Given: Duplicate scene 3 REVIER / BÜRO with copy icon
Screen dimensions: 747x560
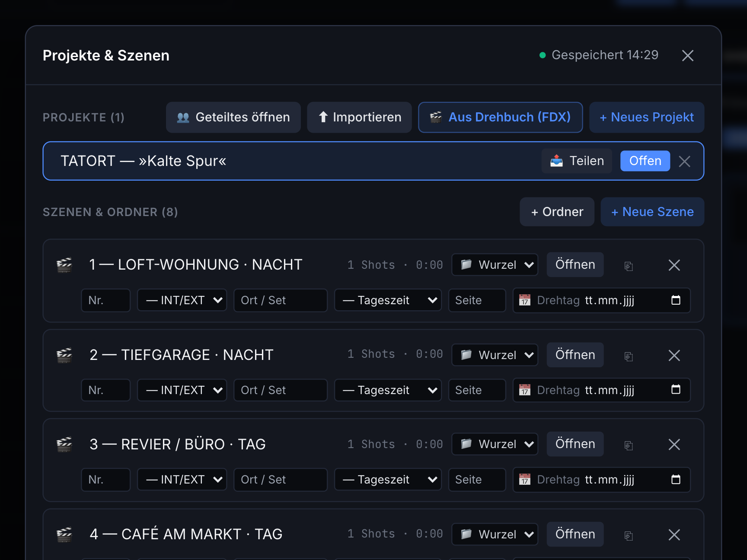Looking at the screenshot, I should [629, 445].
